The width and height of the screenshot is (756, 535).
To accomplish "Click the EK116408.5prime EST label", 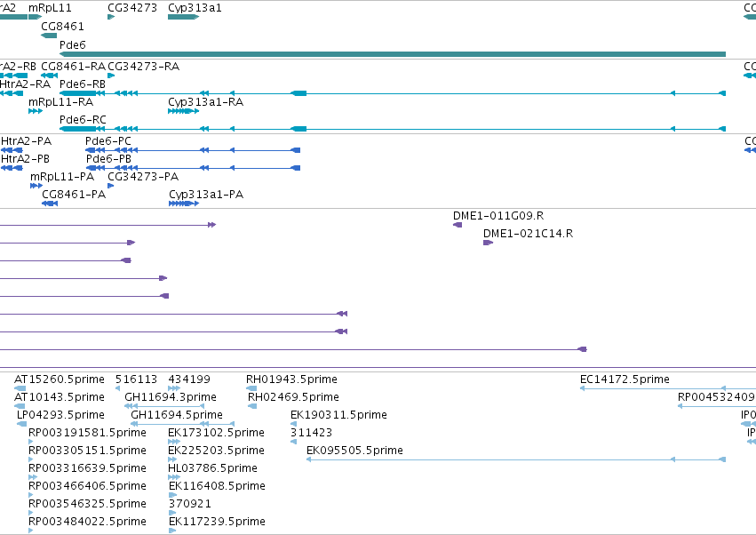I will [x=217, y=487].
